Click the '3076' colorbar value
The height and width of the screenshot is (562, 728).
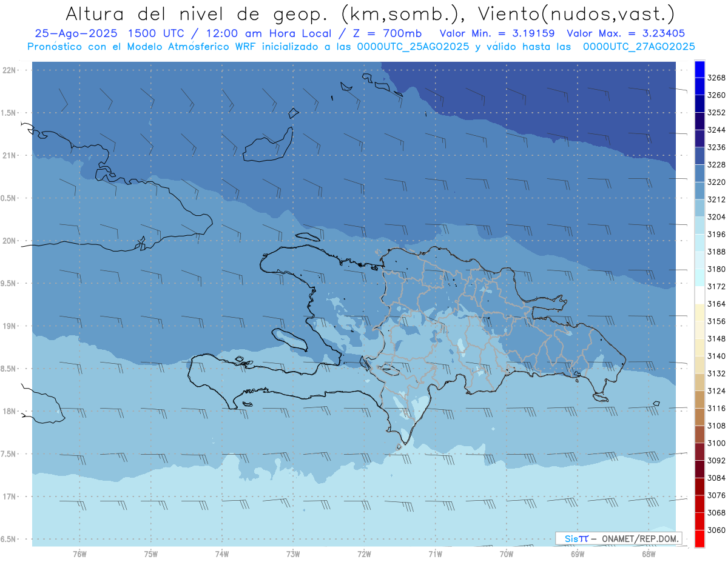[717, 495]
